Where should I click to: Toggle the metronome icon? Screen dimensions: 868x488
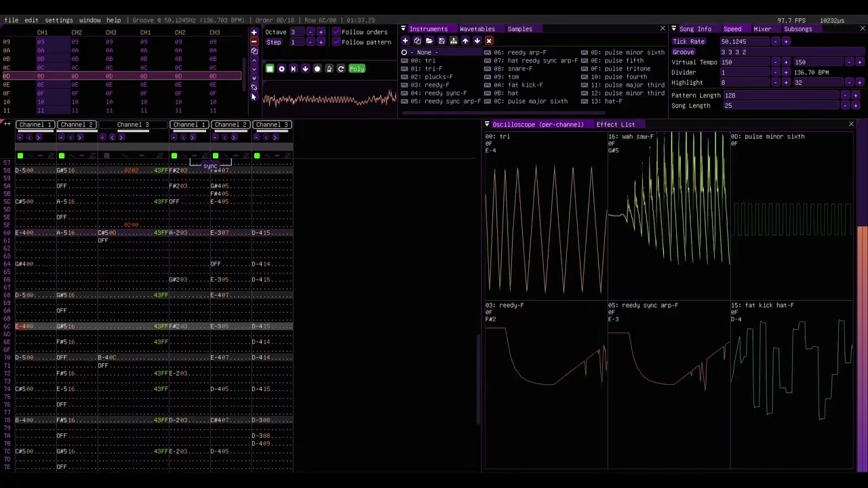click(329, 68)
